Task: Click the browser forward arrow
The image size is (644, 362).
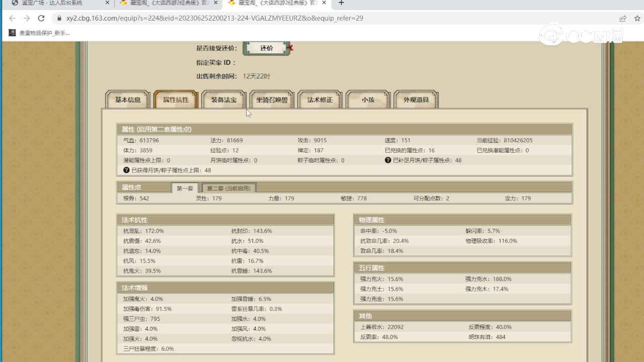Action: point(27,18)
